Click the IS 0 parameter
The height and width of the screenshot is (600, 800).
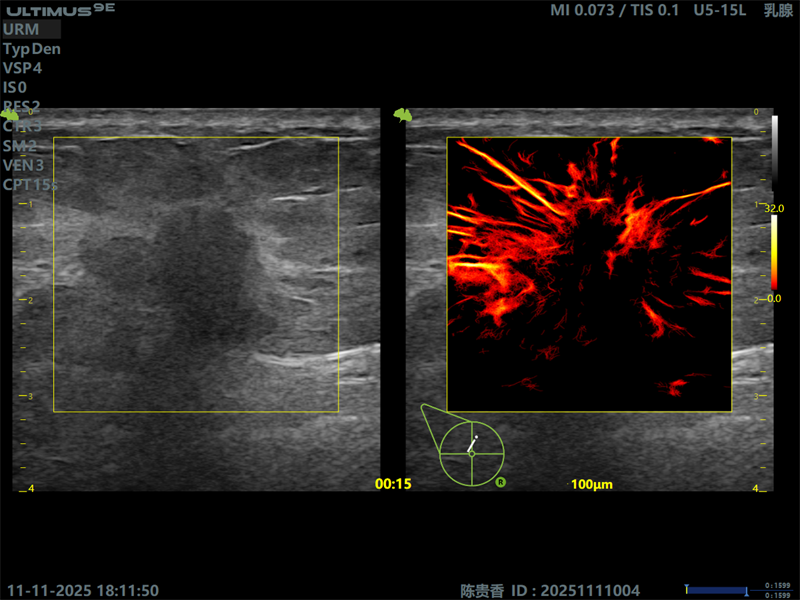click(x=15, y=88)
